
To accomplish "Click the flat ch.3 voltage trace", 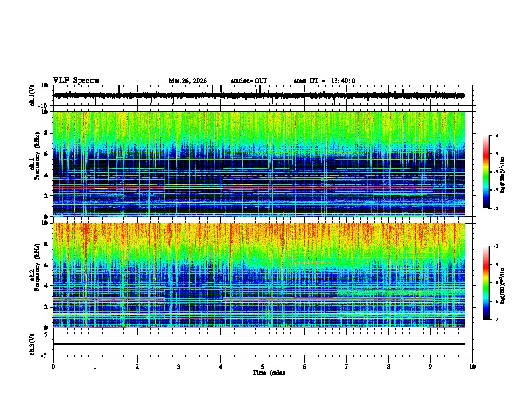I will click(259, 344).
